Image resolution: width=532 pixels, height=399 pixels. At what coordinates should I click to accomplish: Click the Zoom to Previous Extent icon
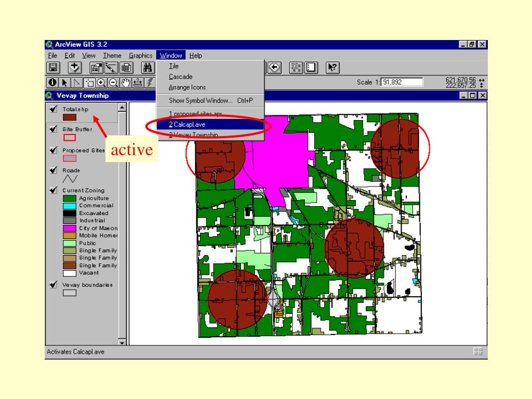point(274,68)
